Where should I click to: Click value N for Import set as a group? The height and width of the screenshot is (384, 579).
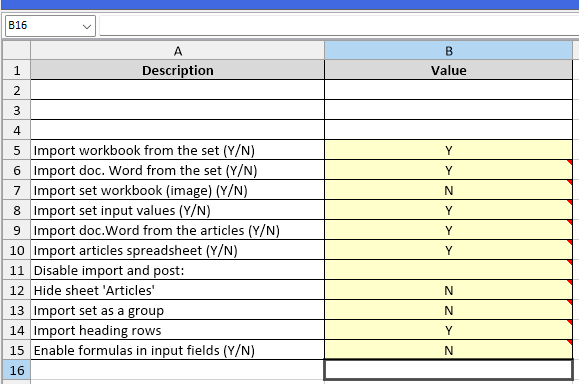click(448, 310)
